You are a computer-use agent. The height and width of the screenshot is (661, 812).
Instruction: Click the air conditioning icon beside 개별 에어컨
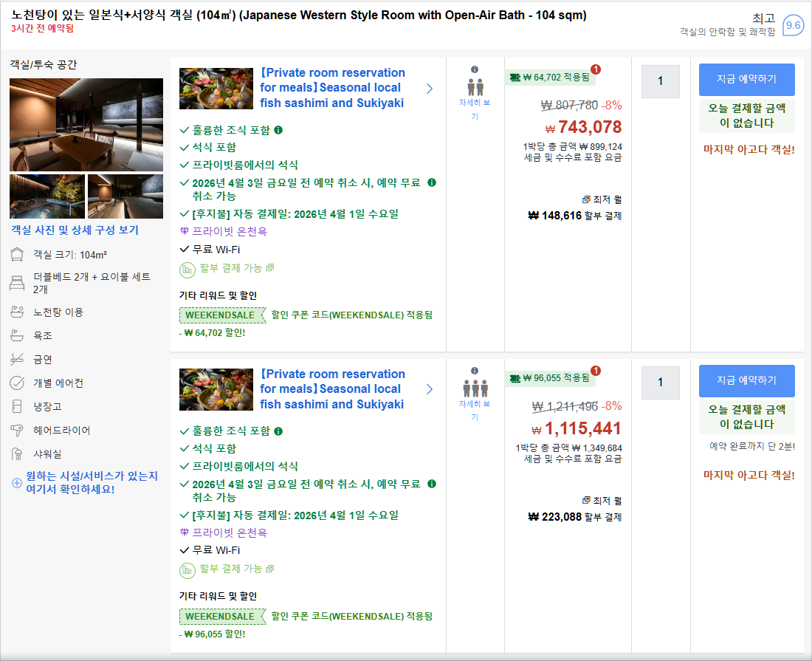coord(17,383)
